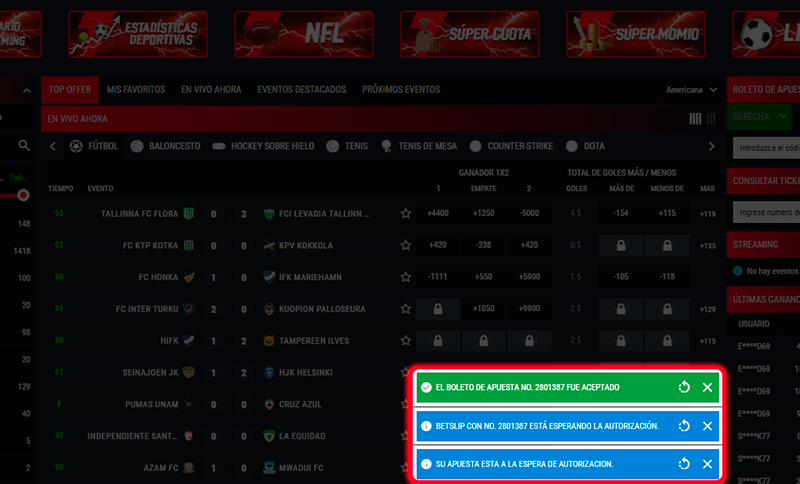The height and width of the screenshot is (484, 800).
Task: Select over 4.5 goals at -154
Action: pyautogui.click(x=621, y=213)
